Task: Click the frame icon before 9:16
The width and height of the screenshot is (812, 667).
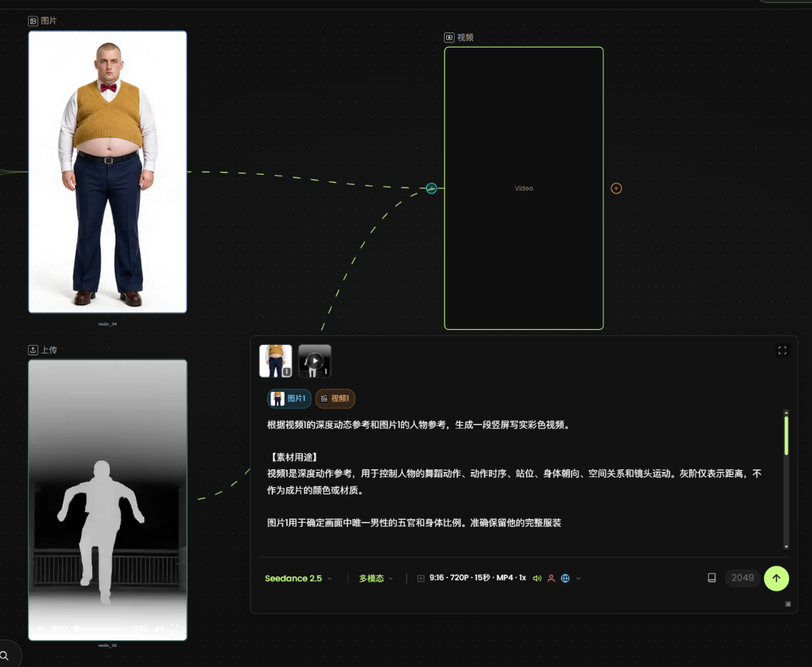Action: coord(421,578)
